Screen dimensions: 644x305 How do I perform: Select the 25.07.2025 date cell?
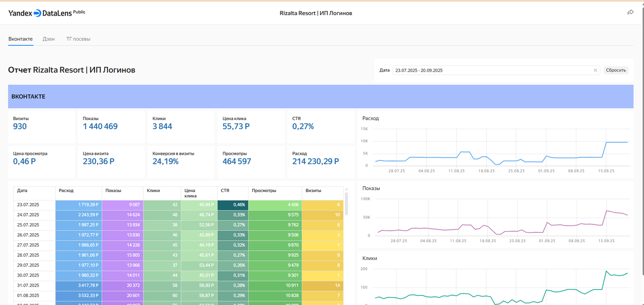pos(34,225)
